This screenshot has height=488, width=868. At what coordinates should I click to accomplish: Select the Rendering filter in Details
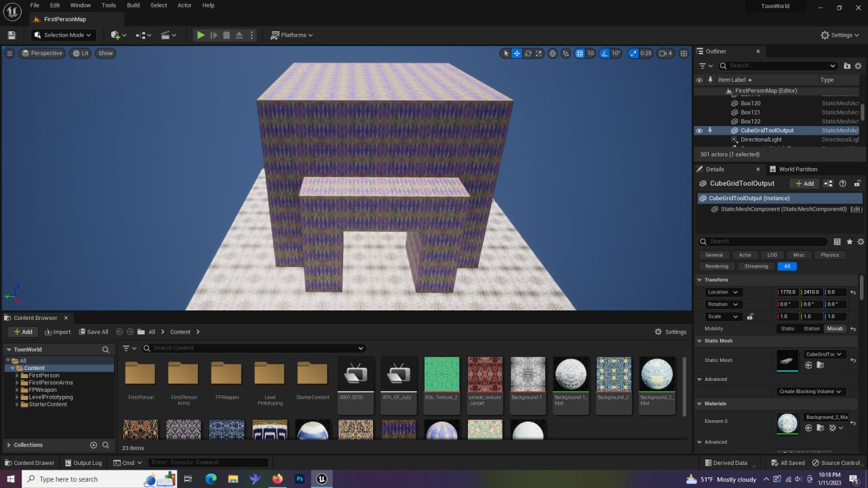(x=717, y=266)
